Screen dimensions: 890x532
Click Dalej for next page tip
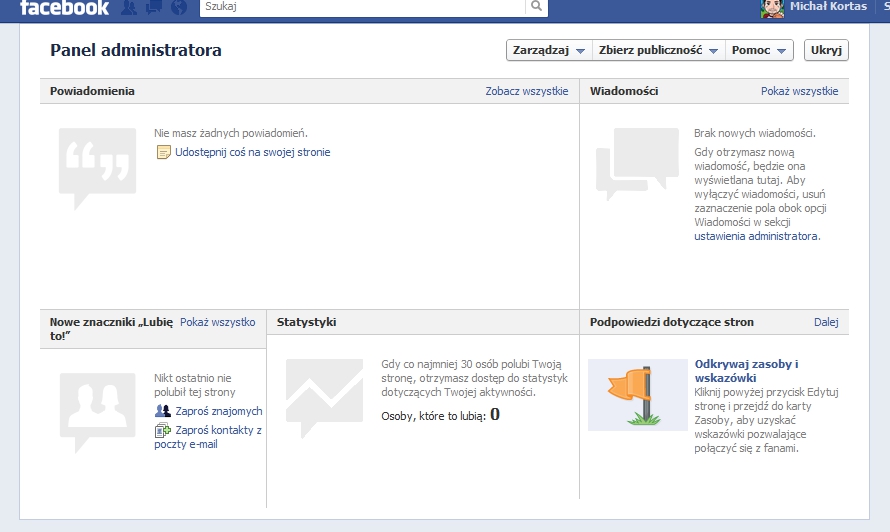click(825, 322)
